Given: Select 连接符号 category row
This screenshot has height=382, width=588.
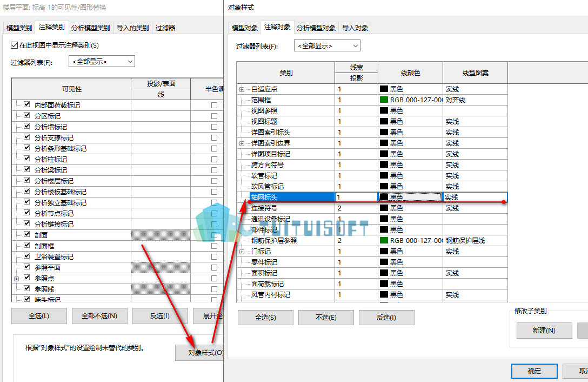Looking at the screenshot, I should point(264,208).
